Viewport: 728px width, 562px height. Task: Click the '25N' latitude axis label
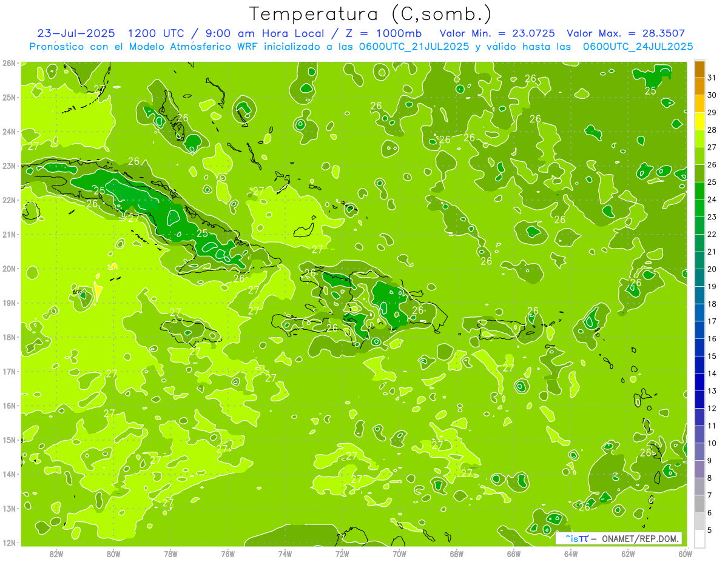click(x=9, y=97)
